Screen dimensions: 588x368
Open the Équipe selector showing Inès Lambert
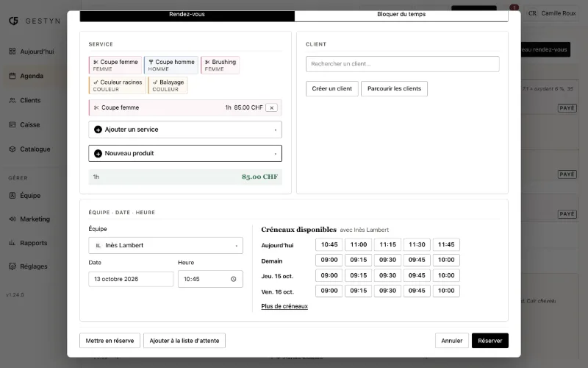(166, 246)
